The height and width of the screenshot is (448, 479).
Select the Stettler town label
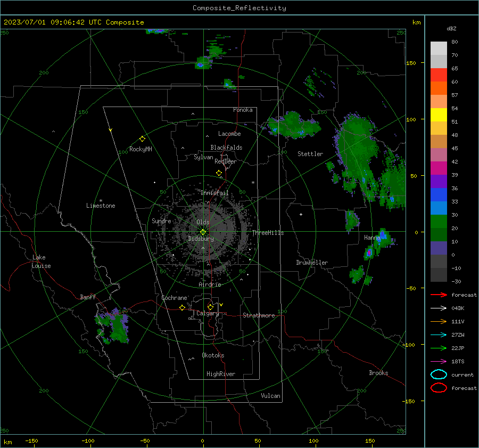pyautogui.click(x=310, y=154)
